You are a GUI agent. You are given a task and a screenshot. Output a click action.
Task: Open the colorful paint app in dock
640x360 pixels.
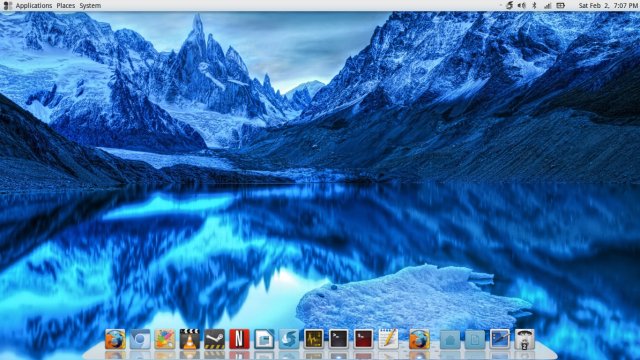(165, 339)
